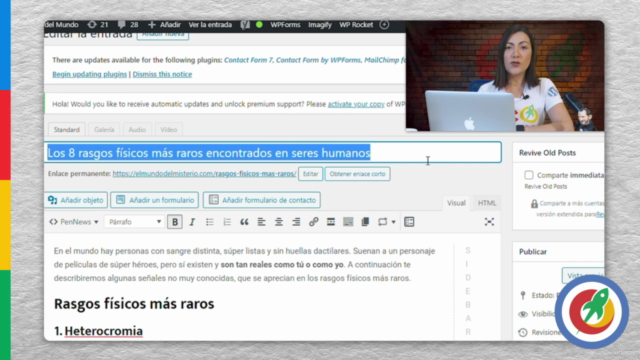Click activate your copy link
The width and height of the screenshot is (640, 360).
click(356, 104)
